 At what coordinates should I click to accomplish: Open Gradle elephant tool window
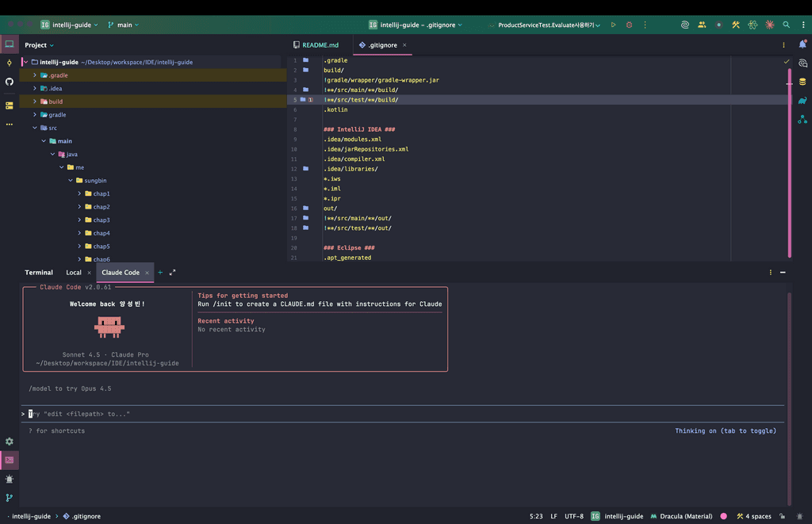[802, 101]
